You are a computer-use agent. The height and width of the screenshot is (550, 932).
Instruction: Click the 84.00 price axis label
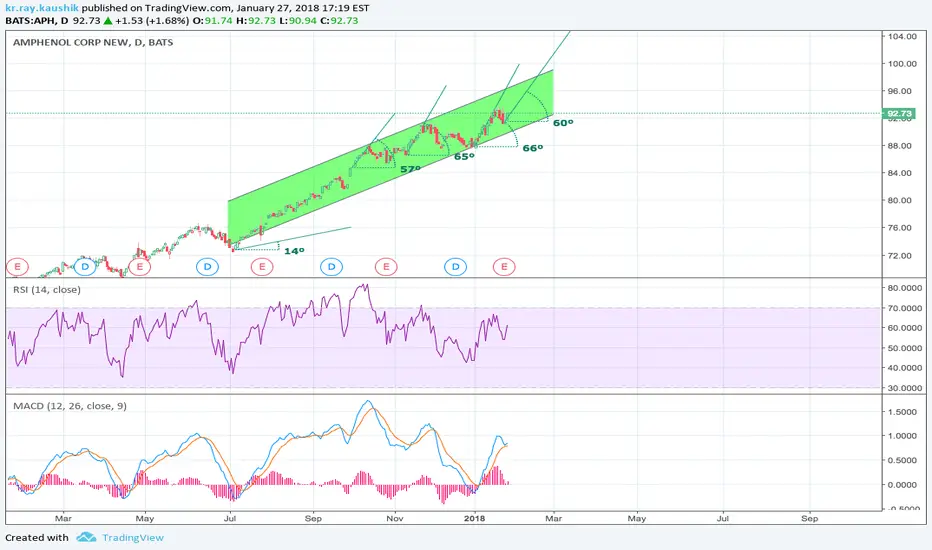(902, 173)
